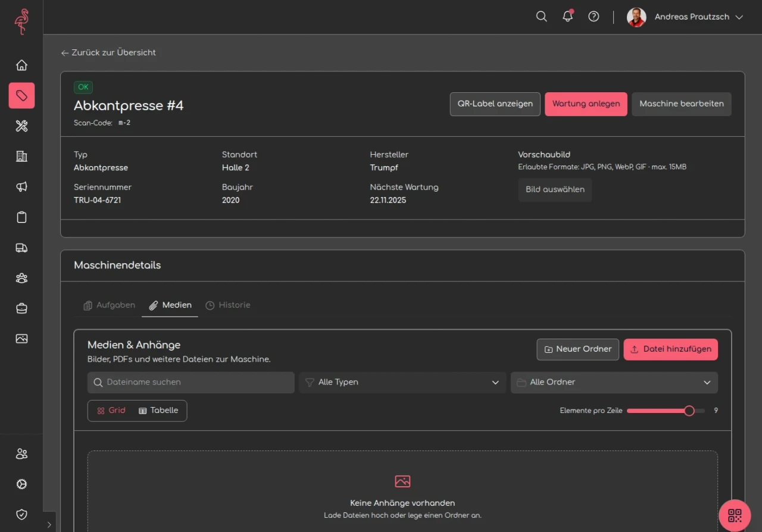Open the settings gear in the sidebar
Image resolution: width=762 pixels, height=532 pixels.
21,484
